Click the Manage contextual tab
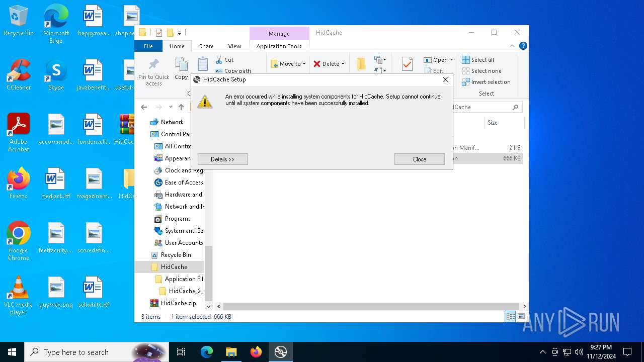 [279, 34]
